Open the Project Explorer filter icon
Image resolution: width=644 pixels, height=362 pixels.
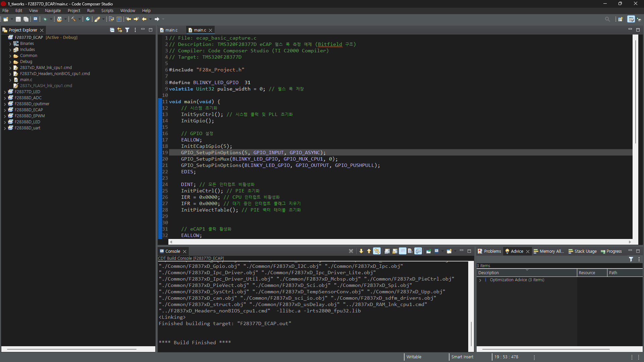click(127, 30)
